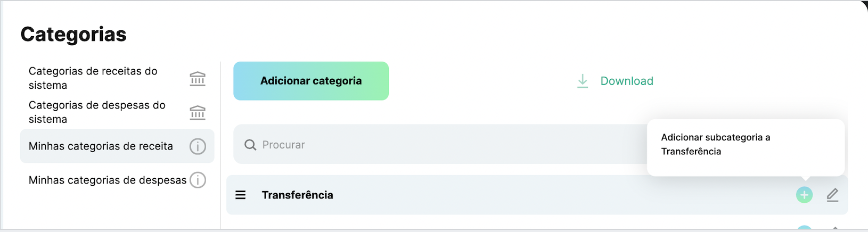
Task: Click the drag handle on Transferência row
Action: [241, 195]
